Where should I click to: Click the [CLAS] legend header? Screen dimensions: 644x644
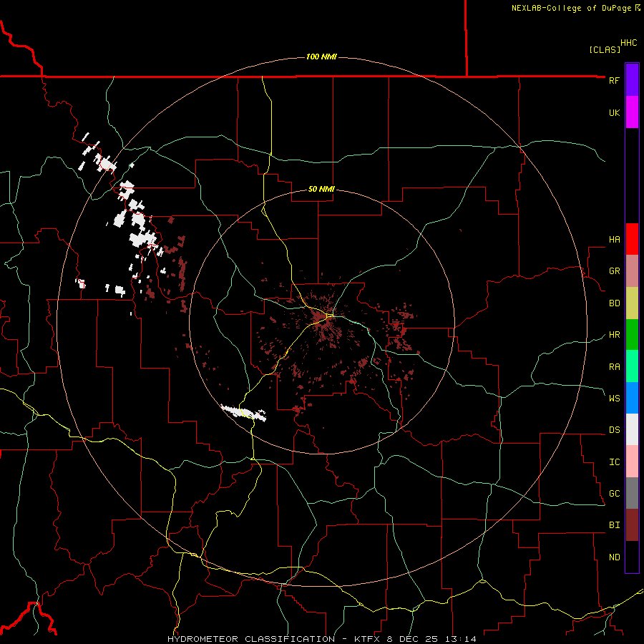[605, 49]
